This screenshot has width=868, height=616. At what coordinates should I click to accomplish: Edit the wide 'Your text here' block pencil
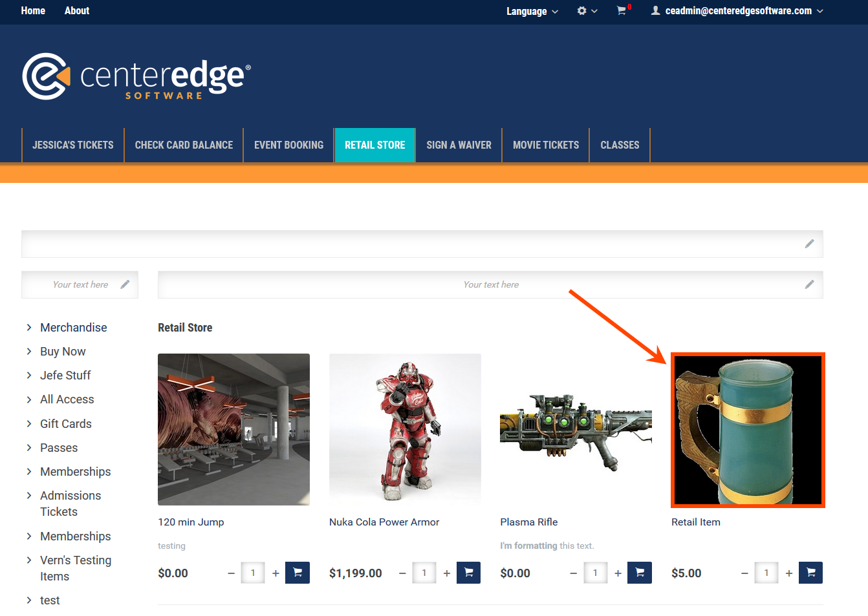(809, 284)
